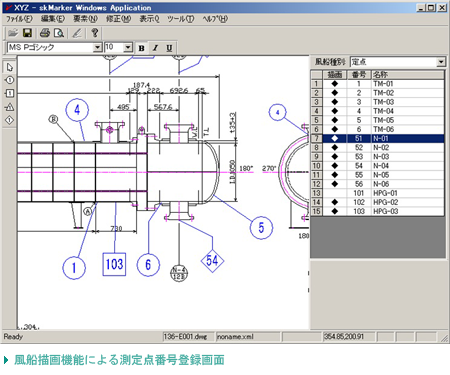Select the HPG-01 row in list
Screen dimensions: 450x375
tap(377, 193)
